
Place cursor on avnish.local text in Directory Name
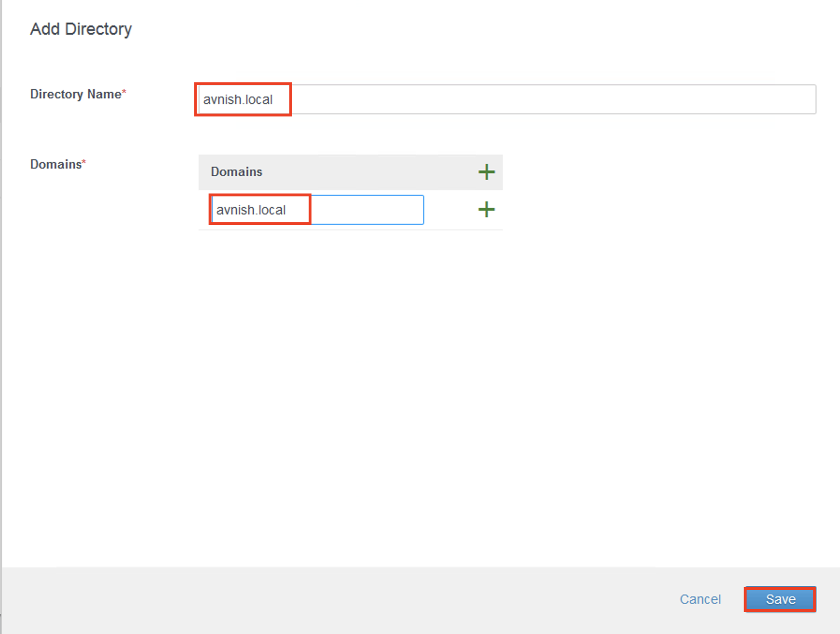click(238, 100)
